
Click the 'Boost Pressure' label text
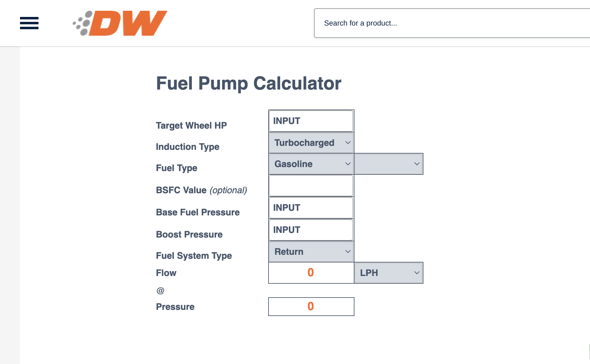tap(189, 234)
